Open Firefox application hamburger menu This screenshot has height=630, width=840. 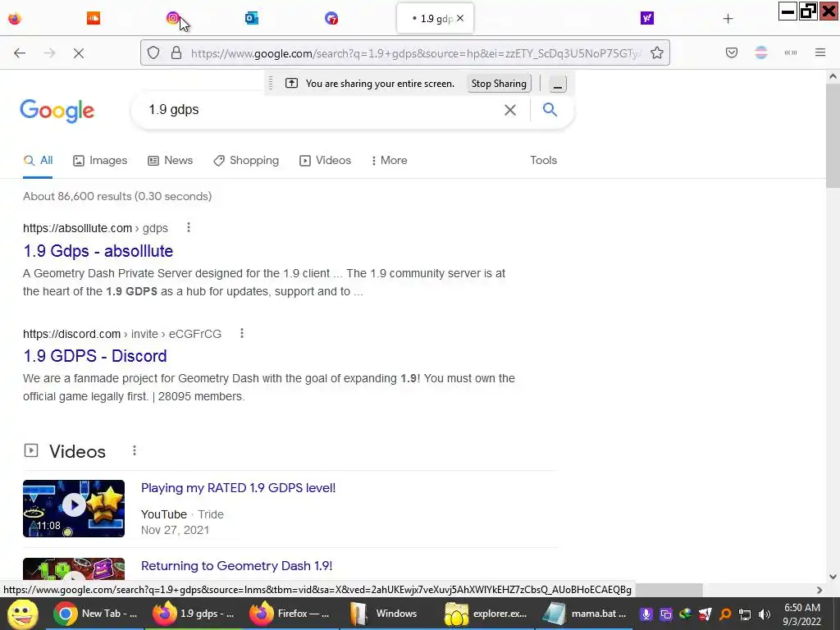tap(820, 52)
